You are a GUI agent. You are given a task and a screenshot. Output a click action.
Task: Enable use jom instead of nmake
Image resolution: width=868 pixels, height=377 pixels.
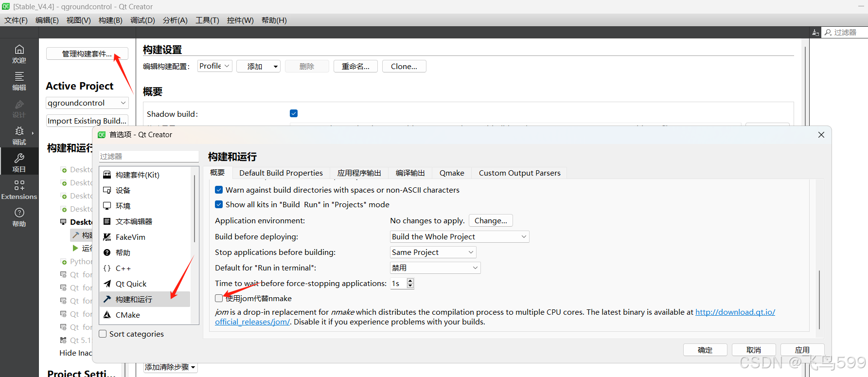219,298
